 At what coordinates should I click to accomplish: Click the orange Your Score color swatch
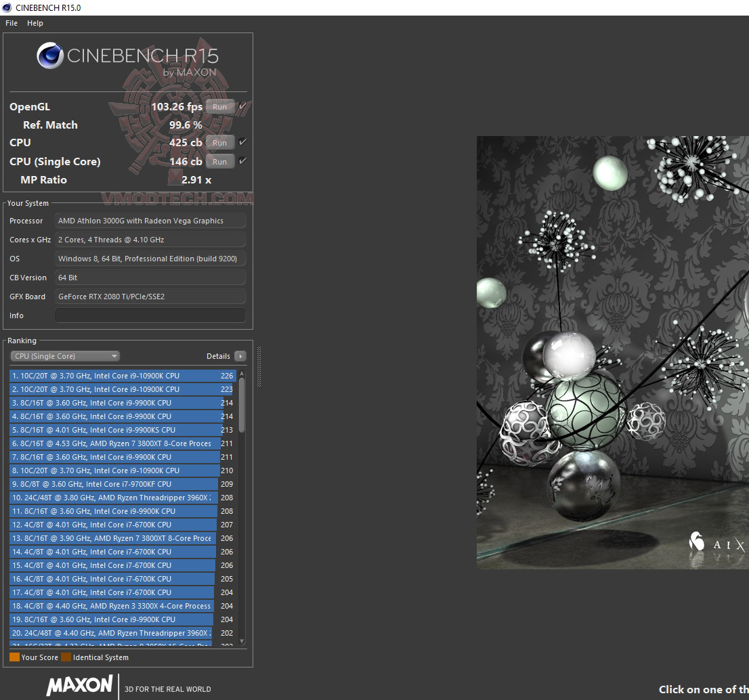(x=14, y=657)
